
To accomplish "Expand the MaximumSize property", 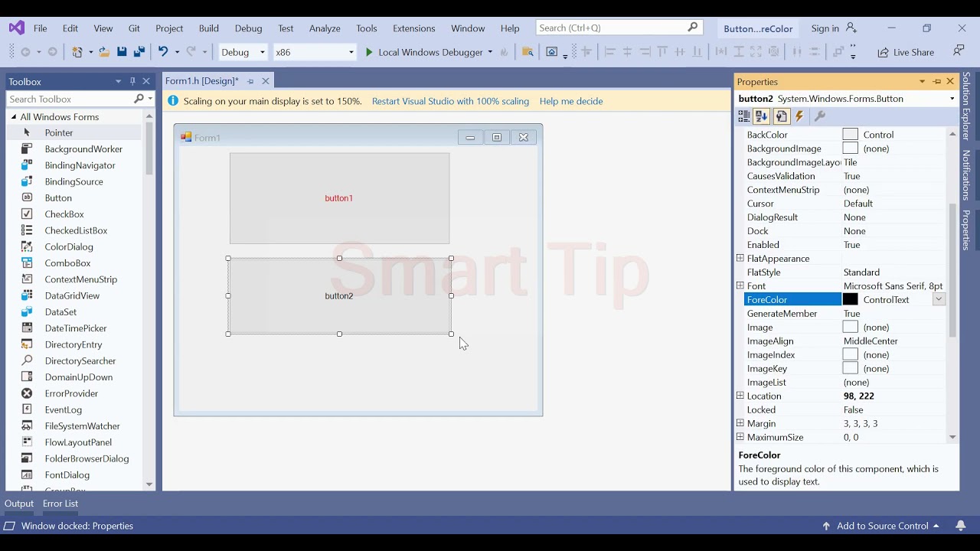I will pos(740,437).
